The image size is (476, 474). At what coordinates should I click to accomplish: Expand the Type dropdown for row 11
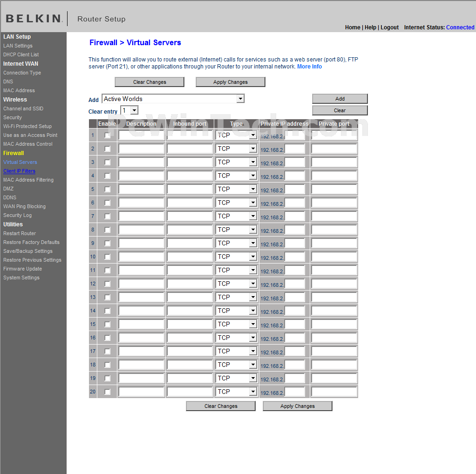[237, 270]
